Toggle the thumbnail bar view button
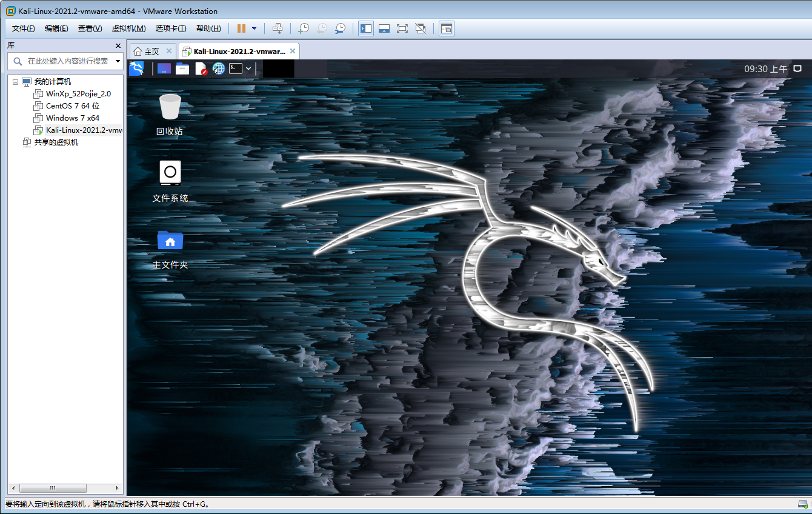Screen dimensions: 812x514 coord(384,28)
